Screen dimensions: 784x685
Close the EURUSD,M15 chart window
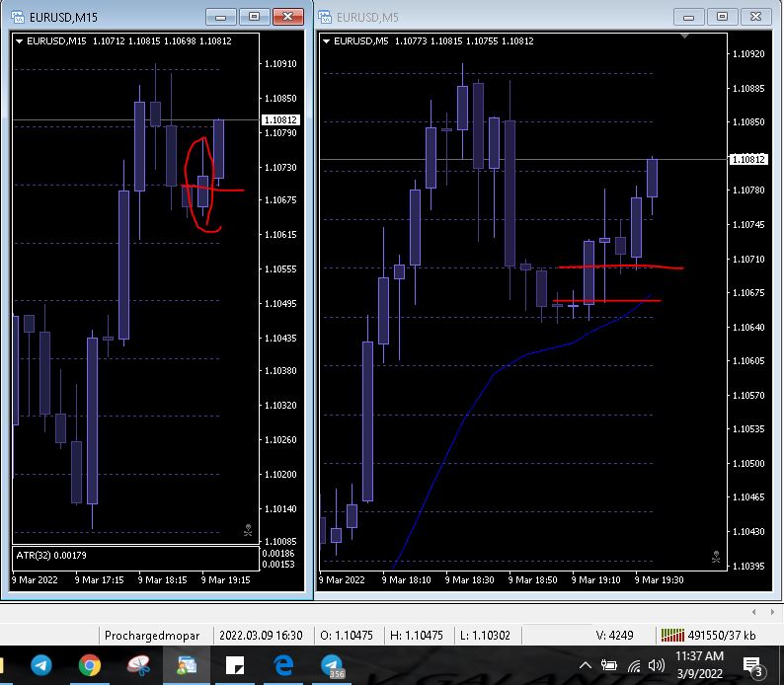(288, 17)
